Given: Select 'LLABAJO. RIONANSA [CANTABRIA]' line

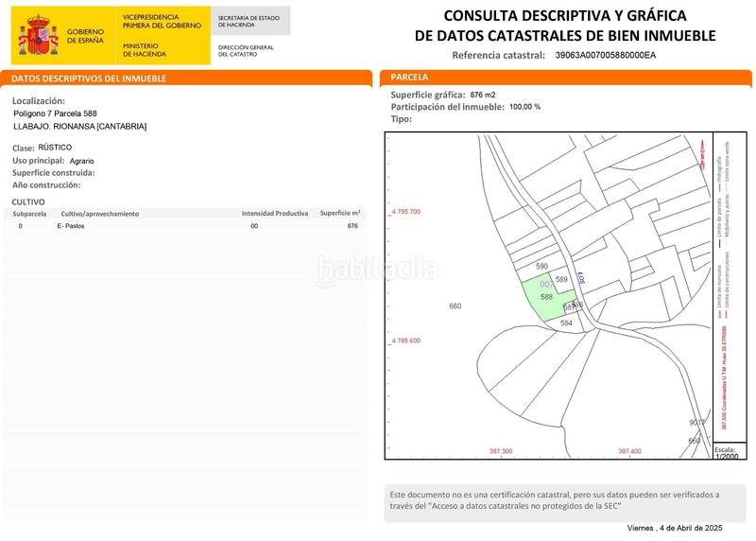Looking at the screenshot, I should coord(80,127).
